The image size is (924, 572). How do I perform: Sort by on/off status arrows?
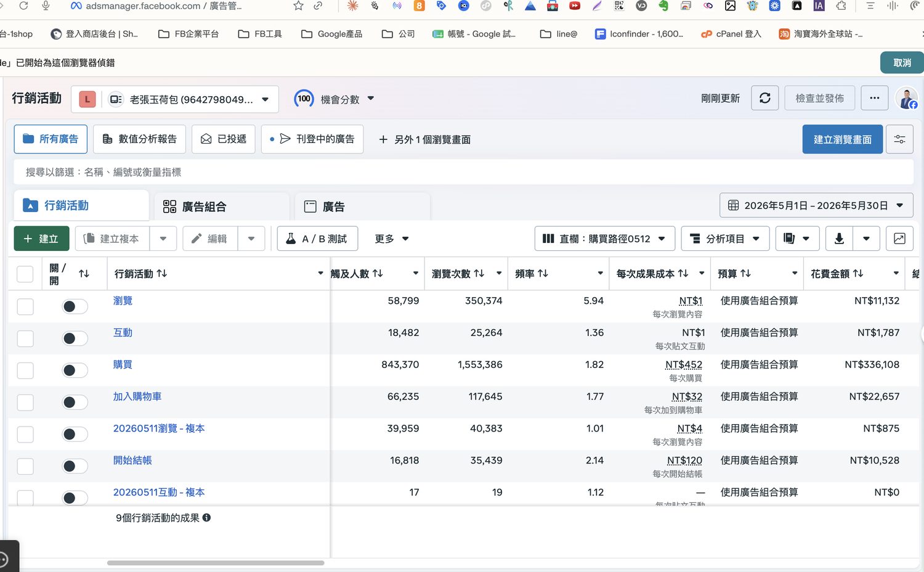(84, 273)
